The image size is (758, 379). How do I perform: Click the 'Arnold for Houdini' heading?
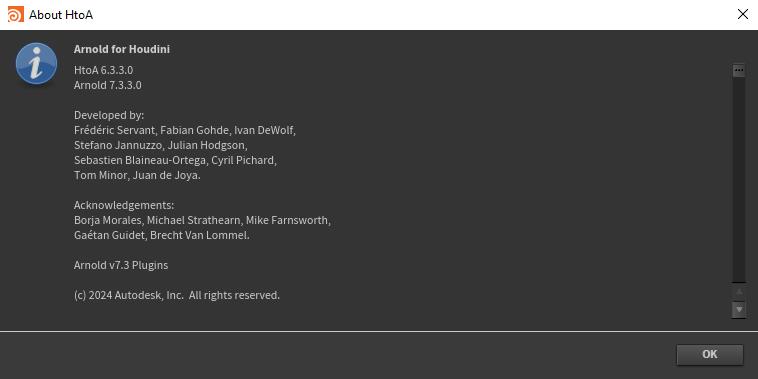click(x=122, y=49)
